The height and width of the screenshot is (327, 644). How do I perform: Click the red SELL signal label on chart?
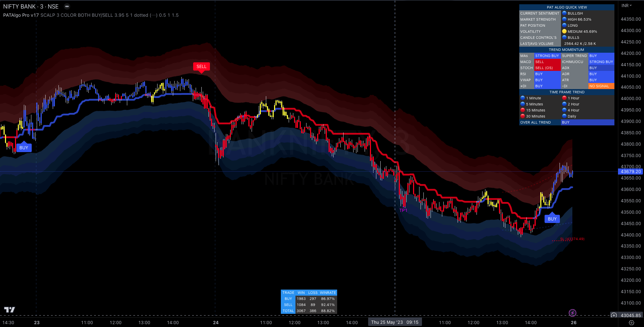pyautogui.click(x=201, y=67)
